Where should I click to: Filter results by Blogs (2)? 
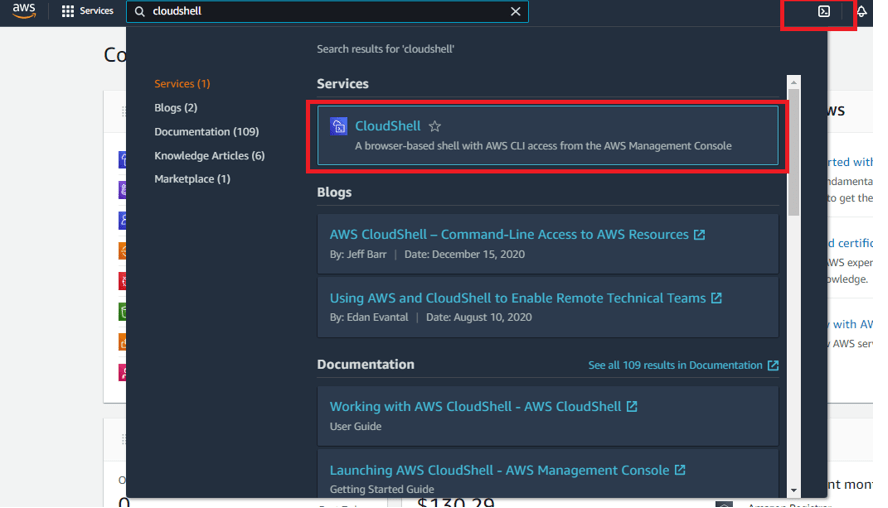point(176,108)
